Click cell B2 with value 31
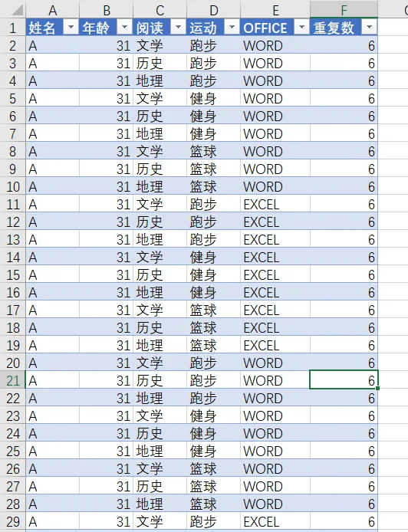Image resolution: width=408 pixels, height=532 pixels. point(107,45)
